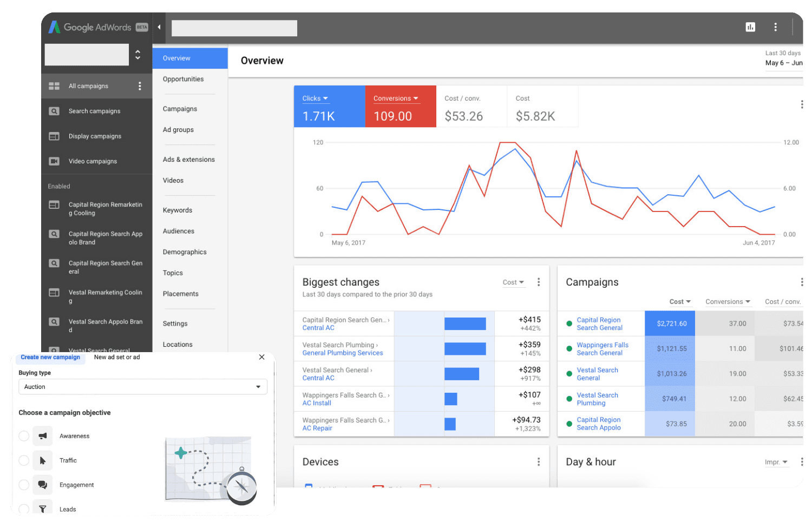Viewport: 812px width, 522px height.
Task: Open Devices card three-dot menu
Action: [538, 462]
